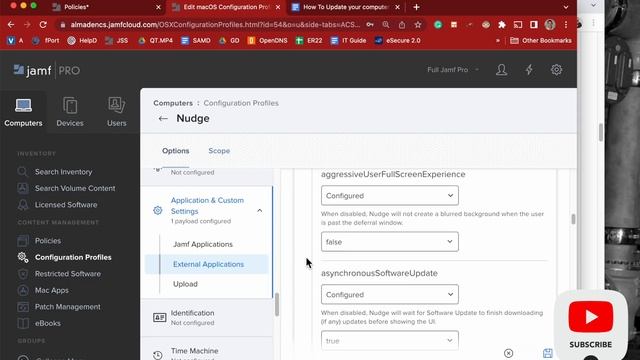
Task: Switch to the Options tab
Action: (x=176, y=151)
